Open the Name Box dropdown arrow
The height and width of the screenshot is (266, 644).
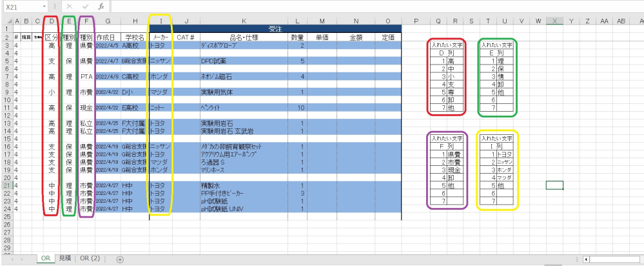click(x=44, y=7)
